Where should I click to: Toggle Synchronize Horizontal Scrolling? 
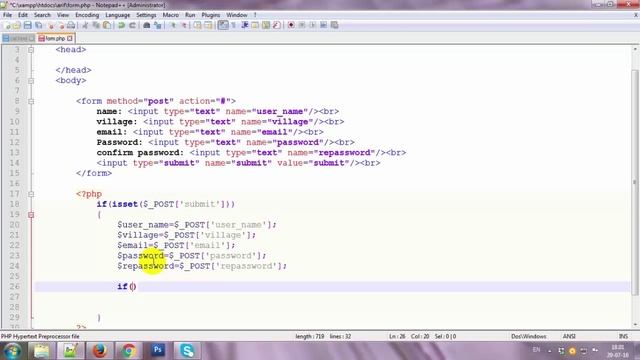209,25
